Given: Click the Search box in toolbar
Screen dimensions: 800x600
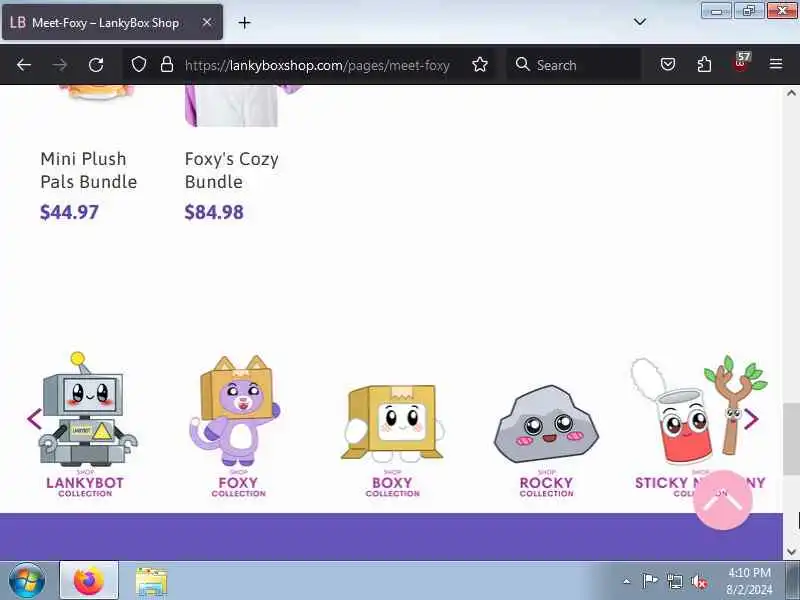Looking at the screenshot, I should (574, 65).
